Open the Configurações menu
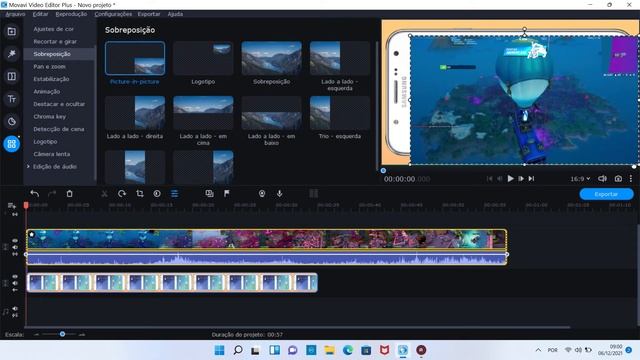The image size is (640, 360). tap(113, 14)
